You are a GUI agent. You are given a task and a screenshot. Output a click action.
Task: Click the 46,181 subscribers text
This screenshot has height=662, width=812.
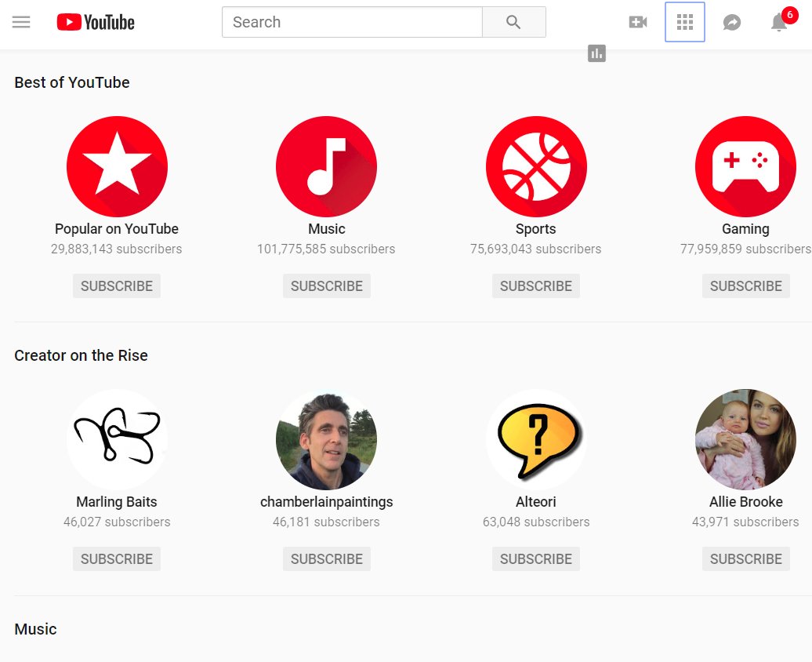coord(326,522)
